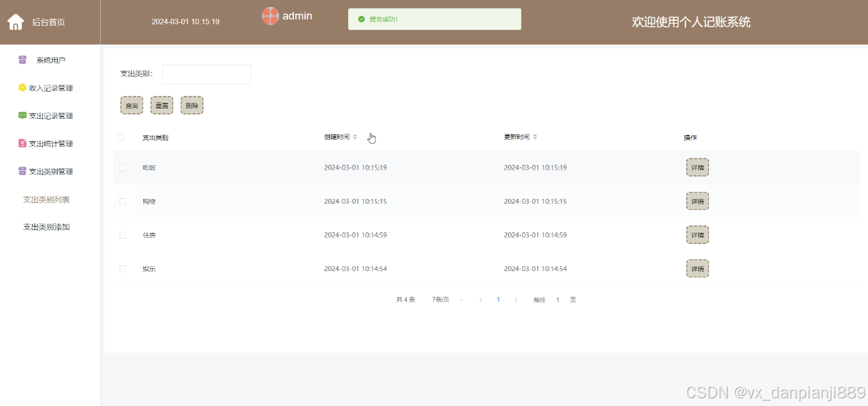Focus the 支出类别 search input field

207,74
